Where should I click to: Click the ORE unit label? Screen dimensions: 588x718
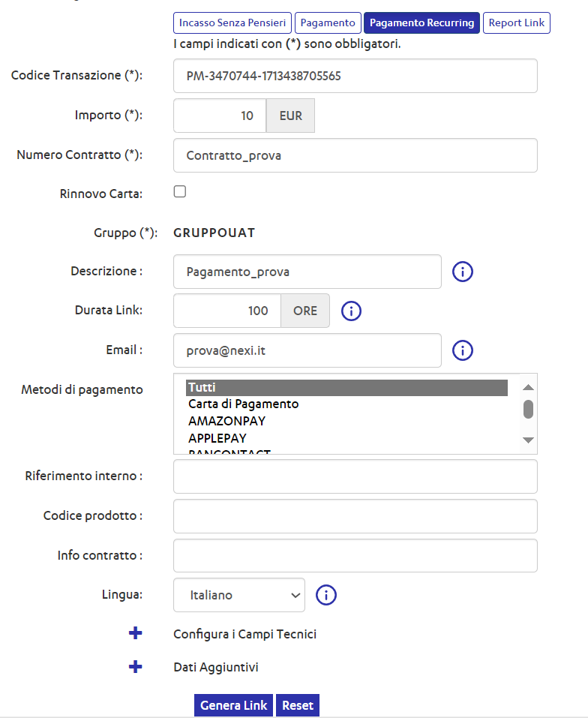[x=305, y=311]
